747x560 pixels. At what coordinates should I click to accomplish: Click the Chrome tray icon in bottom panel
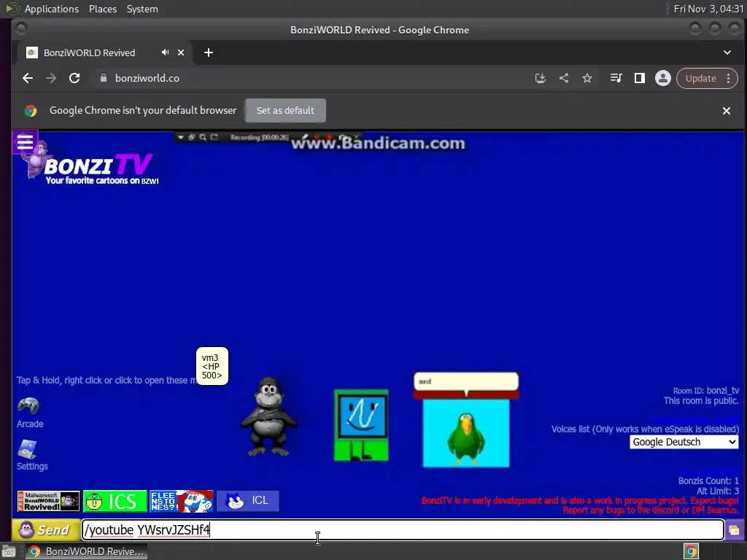pos(691,551)
